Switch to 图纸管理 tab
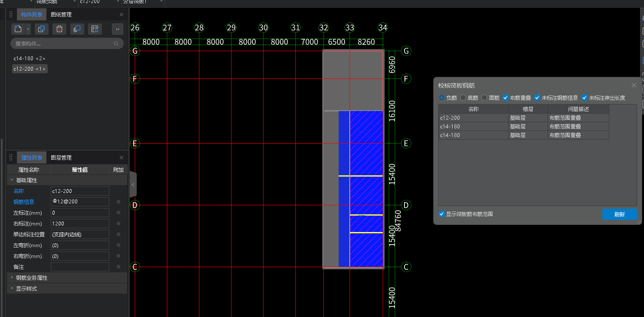644x317 pixels. (61, 14)
